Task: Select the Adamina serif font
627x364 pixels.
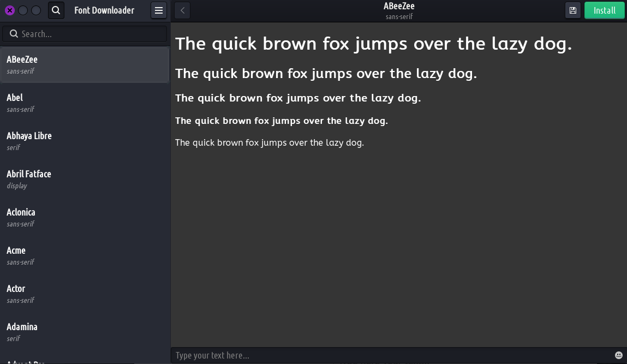Action: coord(85,332)
